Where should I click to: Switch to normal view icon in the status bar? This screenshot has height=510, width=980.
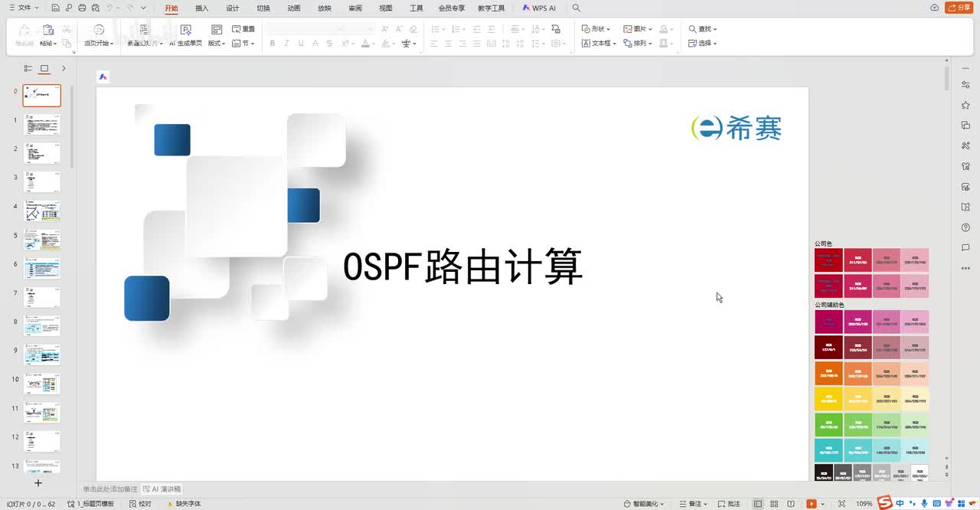(x=758, y=504)
